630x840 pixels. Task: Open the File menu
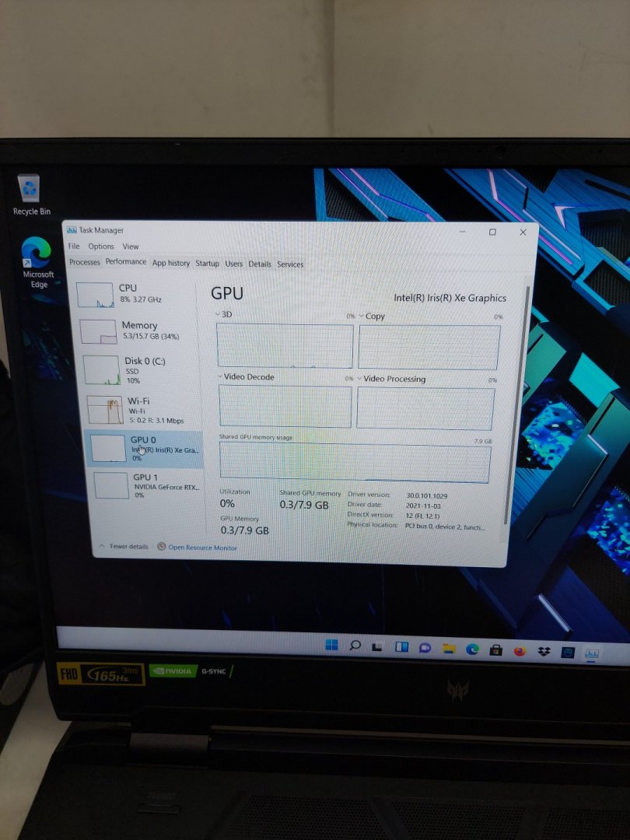click(74, 246)
